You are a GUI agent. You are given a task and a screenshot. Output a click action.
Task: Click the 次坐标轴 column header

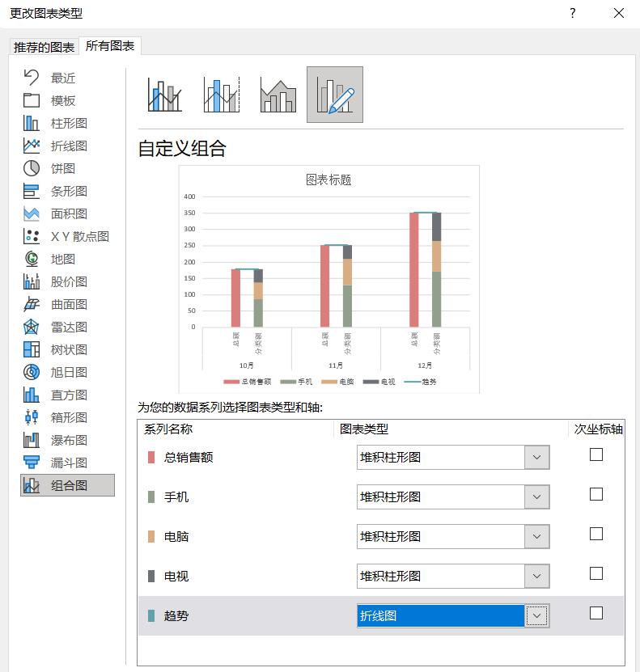pyautogui.click(x=599, y=429)
